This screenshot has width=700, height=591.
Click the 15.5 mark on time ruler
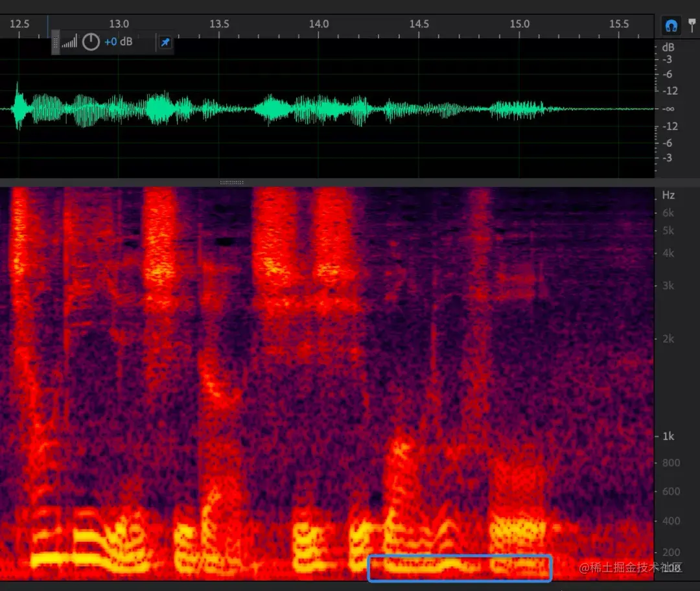(619, 24)
